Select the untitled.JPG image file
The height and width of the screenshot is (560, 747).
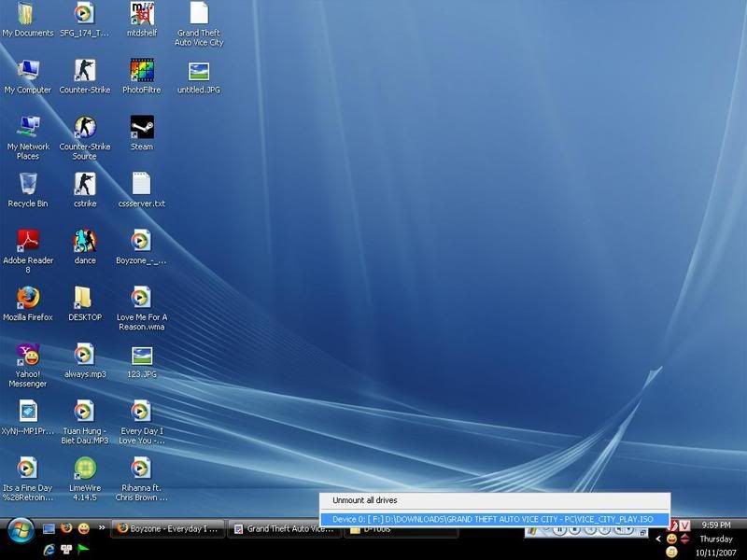click(x=199, y=77)
